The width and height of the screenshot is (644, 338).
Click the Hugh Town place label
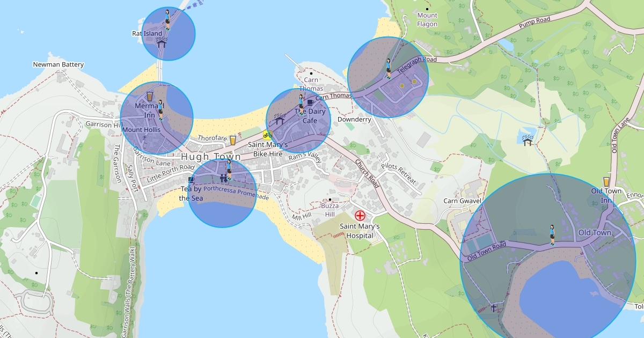[x=211, y=157]
